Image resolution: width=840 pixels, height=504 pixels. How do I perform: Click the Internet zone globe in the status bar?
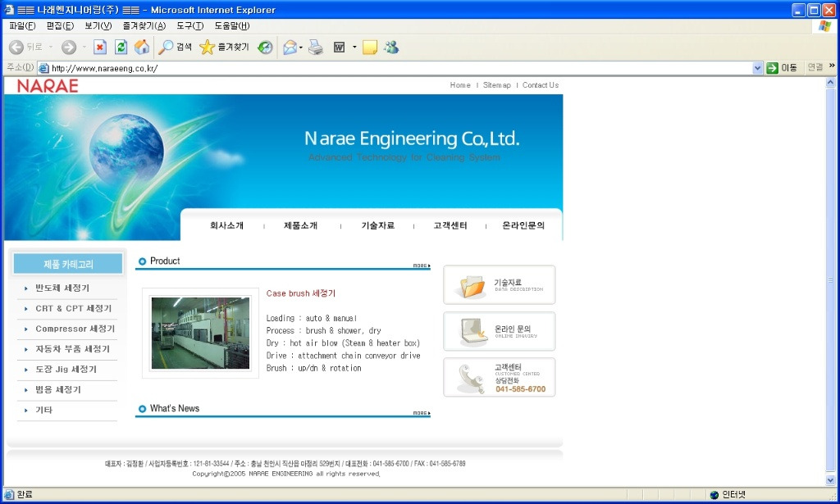[714, 495]
